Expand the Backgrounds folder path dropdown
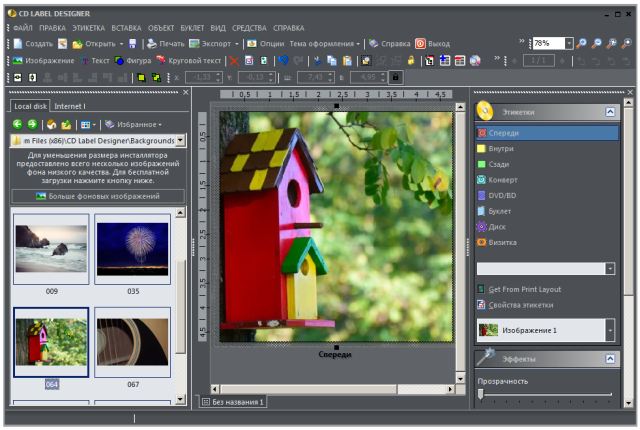640x430 pixels. pyautogui.click(x=180, y=141)
